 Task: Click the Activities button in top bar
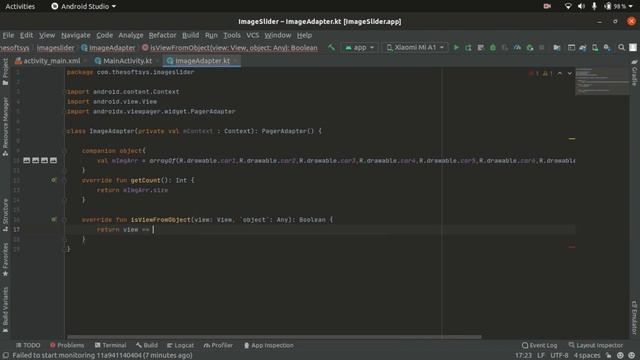coord(20,7)
